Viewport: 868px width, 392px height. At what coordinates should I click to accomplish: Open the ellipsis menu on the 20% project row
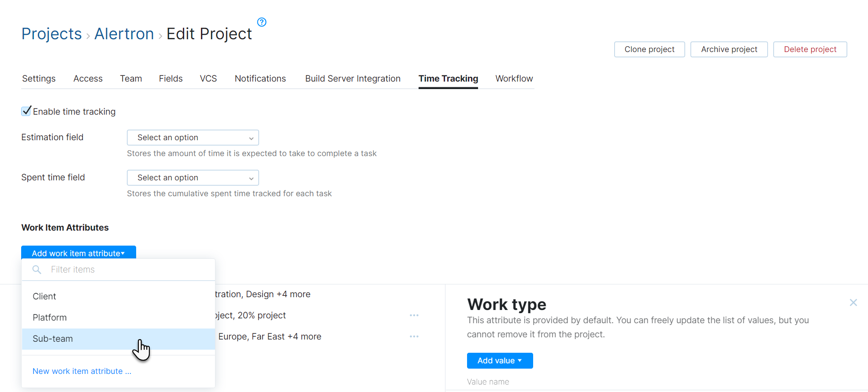(414, 315)
